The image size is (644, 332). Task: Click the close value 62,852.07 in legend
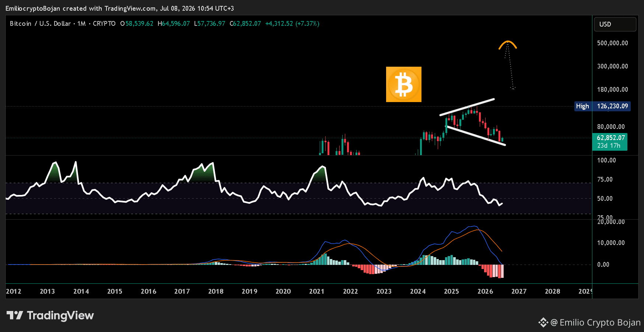pyautogui.click(x=247, y=24)
